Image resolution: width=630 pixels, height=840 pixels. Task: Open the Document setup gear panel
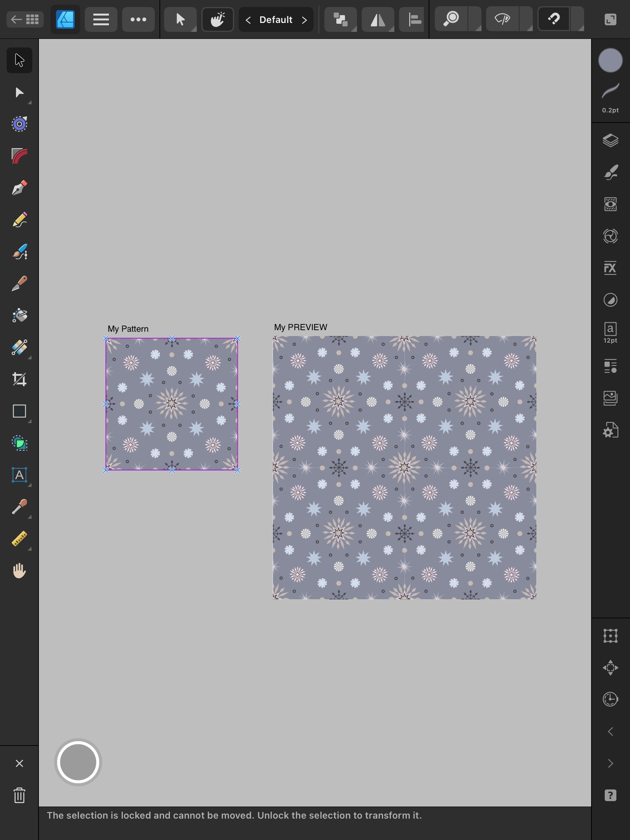point(610,430)
